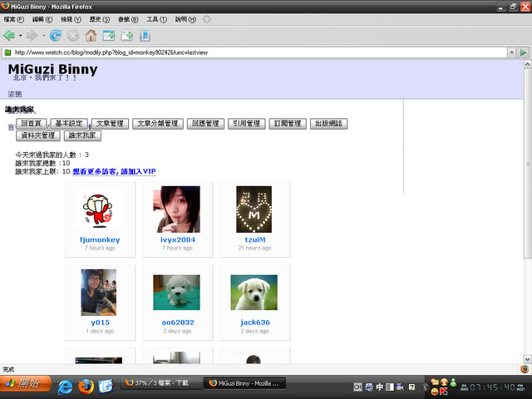Screen dimensions: 532x399
Task: Open the 書籤 (B) menu
Action: pos(128,19)
